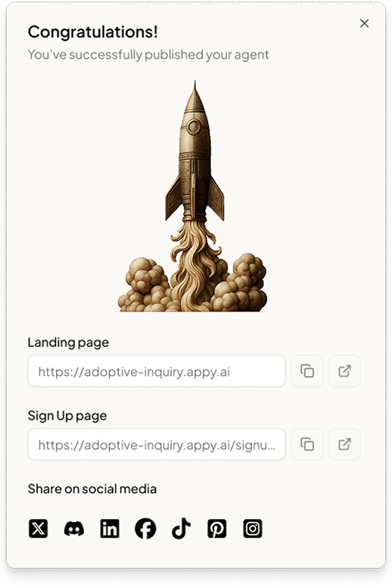
Task: Open the Sign Up page externally
Action: pyautogui.click(x=344, y=444)
